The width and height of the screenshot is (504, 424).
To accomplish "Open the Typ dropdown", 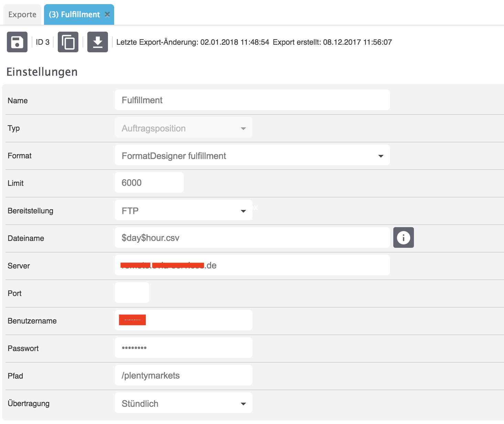I will point(183,128).
